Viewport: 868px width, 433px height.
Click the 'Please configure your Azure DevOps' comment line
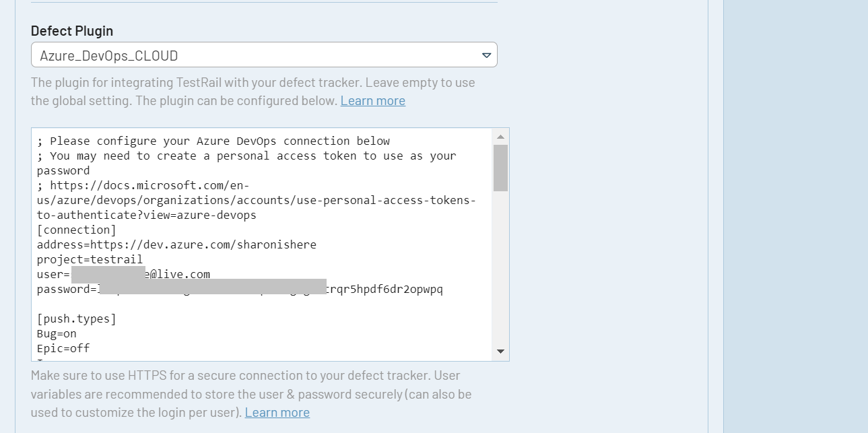click(213, 141)
